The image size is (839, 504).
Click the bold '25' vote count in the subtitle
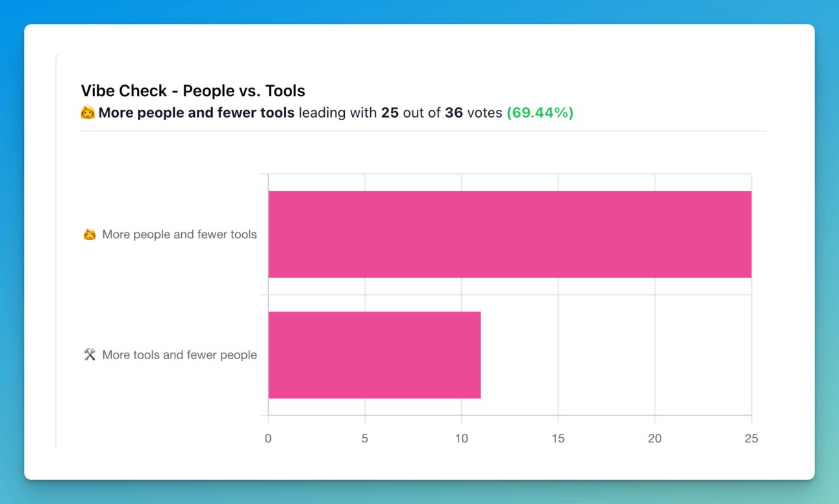[390, 113]
